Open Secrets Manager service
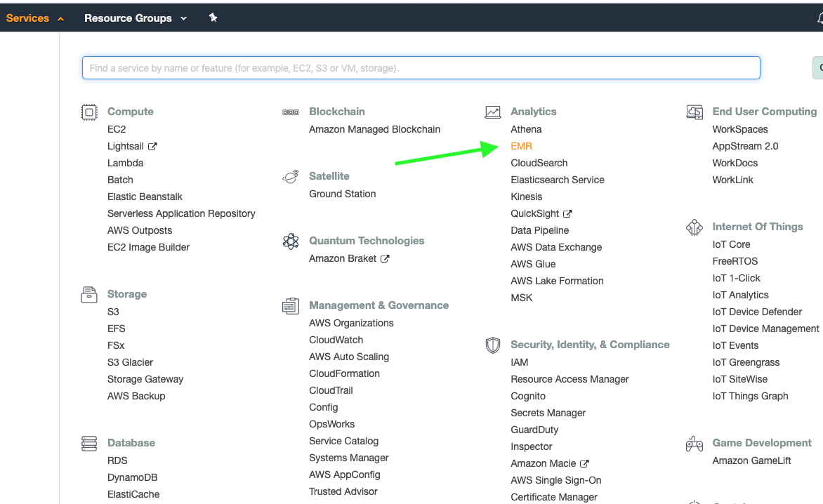Image resolution: width=823 pixels, height=504 pixels. point(548,413)
